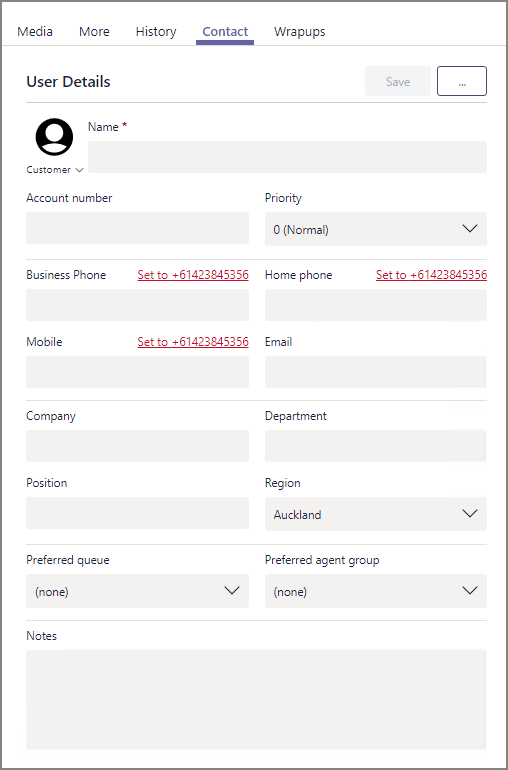The width and height of the screenshot is (508, 770).
Task: Click the Company text field
Action: tap(138, 446)
